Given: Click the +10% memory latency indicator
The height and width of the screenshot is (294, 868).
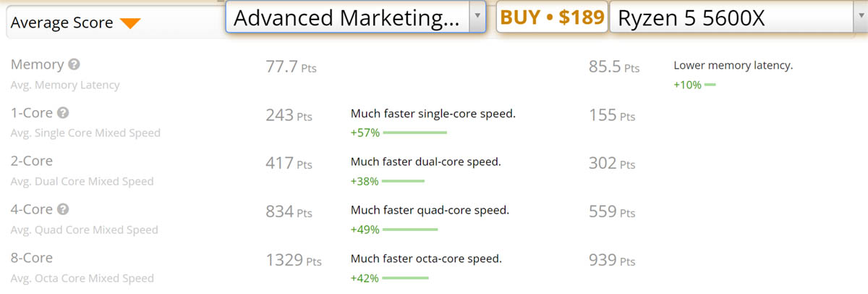Looking at the screenshot, I should [694, 85].
